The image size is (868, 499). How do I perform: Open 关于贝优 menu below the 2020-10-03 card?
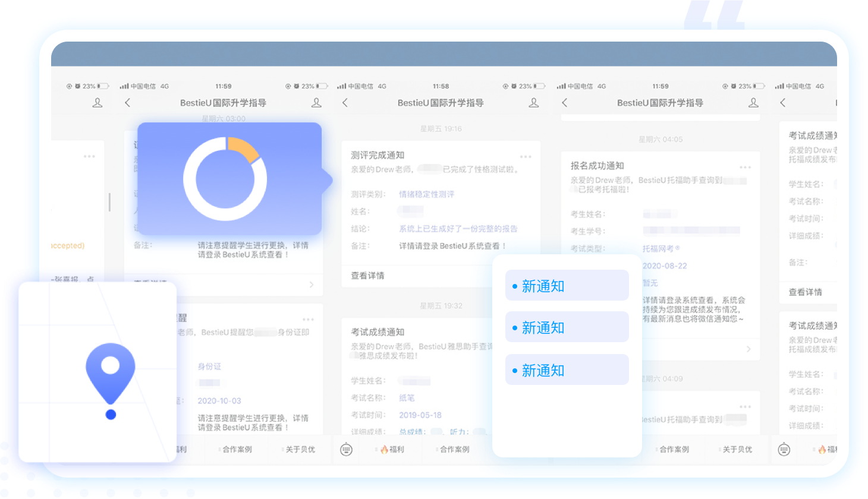[299, 450]
